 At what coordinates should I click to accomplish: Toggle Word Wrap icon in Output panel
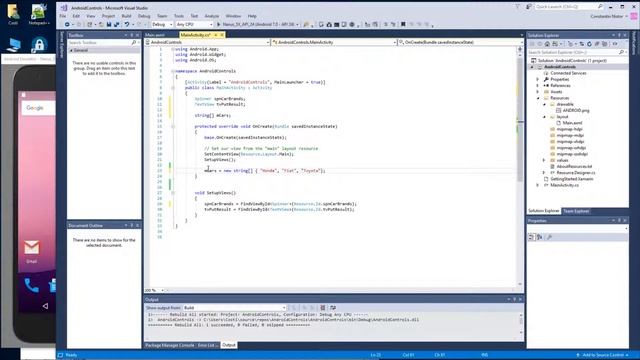pyautogui.click(x=333, y=308)
